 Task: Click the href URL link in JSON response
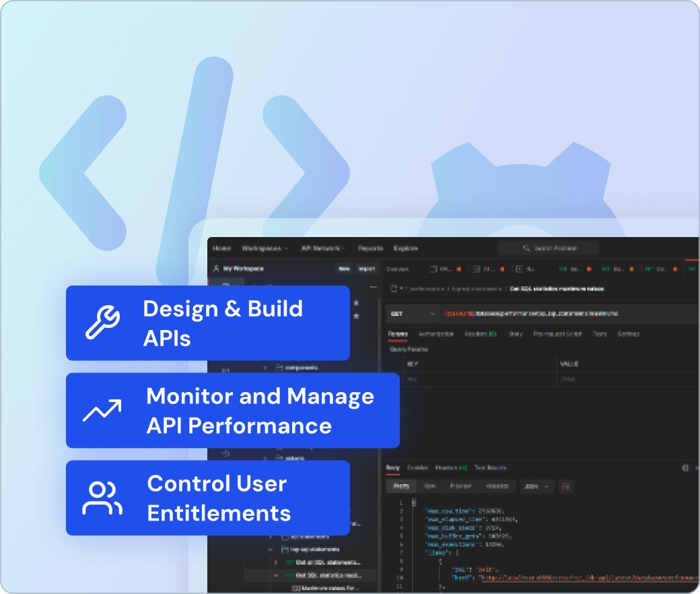pyautogui.click(x=590, y=578)
